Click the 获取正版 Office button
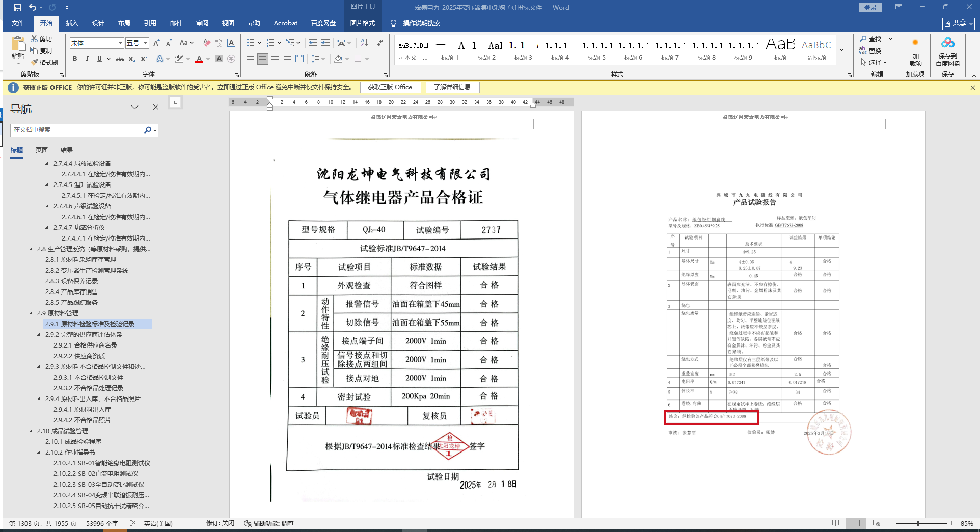 390,87
